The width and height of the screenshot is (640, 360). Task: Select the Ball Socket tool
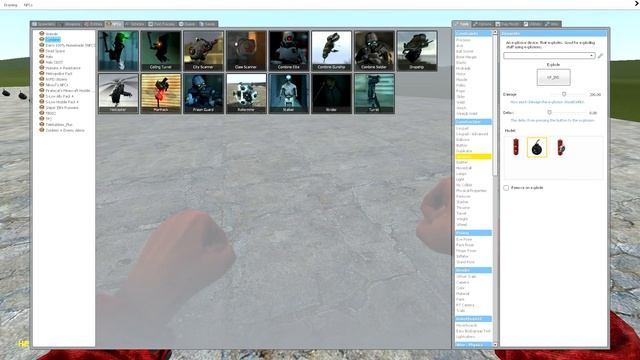[x=464, y=51]
